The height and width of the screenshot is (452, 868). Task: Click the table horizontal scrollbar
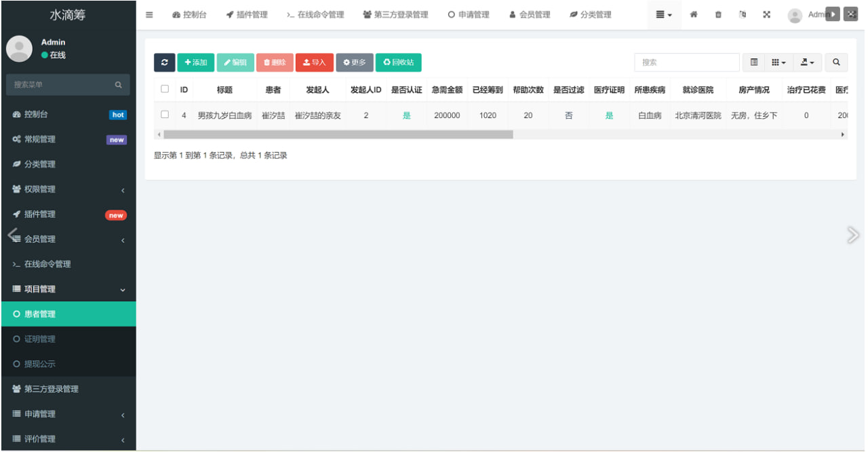(338, 134)
